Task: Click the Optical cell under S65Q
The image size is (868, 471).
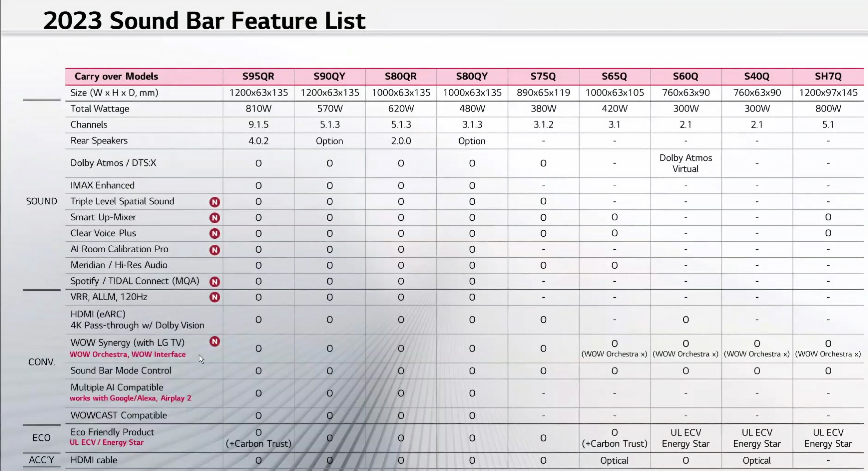Action: [x=614, y=460]
